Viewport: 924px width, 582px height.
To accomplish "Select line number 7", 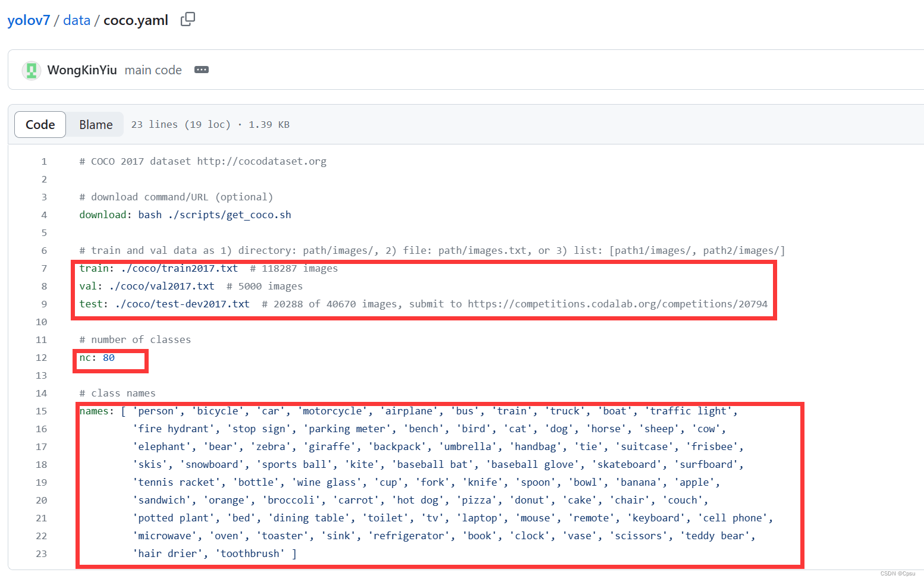I will (43, 268).
